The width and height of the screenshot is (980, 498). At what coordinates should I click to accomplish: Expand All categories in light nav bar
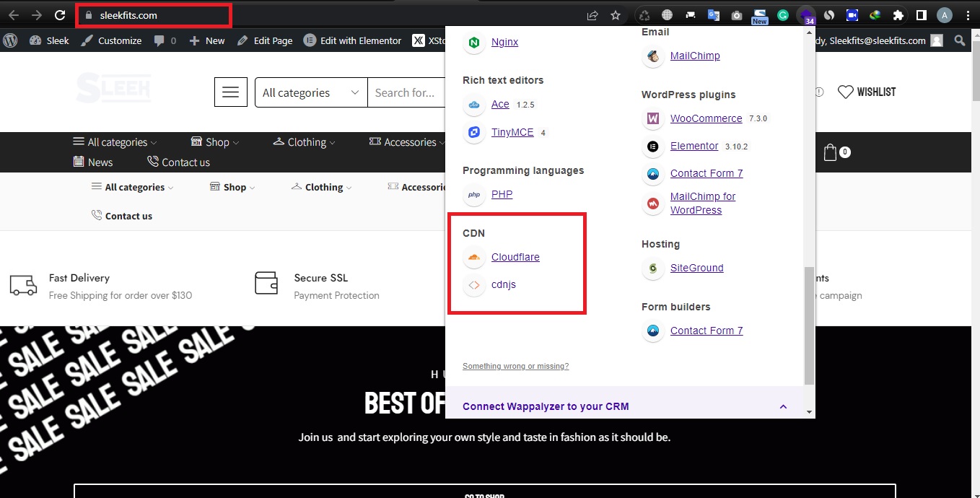click(133, 187)
